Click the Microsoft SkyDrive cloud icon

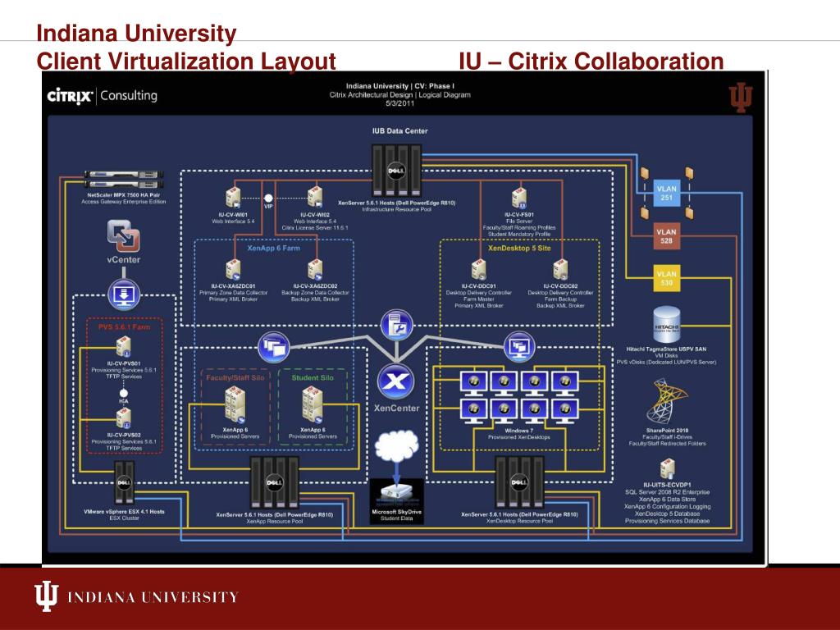click(396, 445)
